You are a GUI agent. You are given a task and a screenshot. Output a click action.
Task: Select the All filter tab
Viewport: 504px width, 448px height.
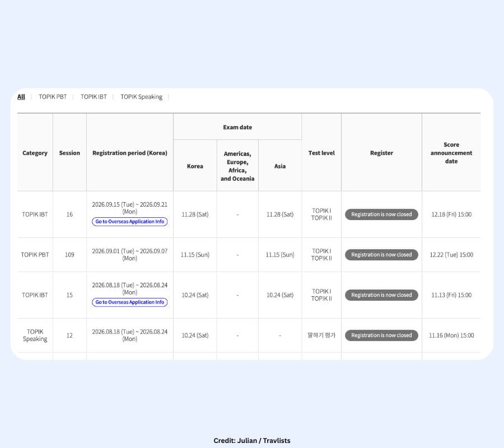pos(21,97)
